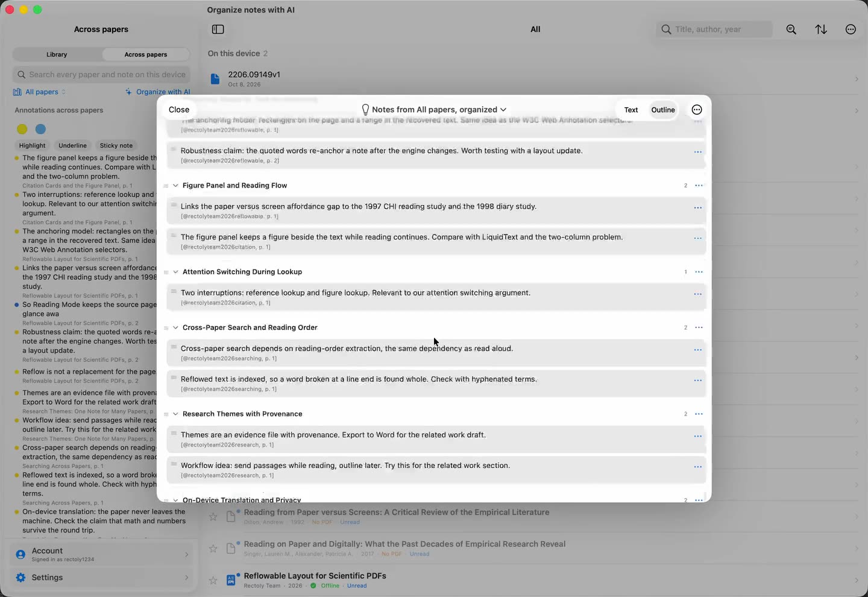Open the Notes from All papers, organized dropdown

(434, 110)
